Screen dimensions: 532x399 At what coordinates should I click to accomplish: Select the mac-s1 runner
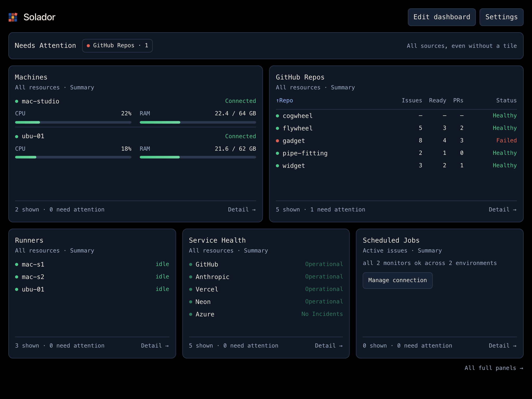pos(92,264)
